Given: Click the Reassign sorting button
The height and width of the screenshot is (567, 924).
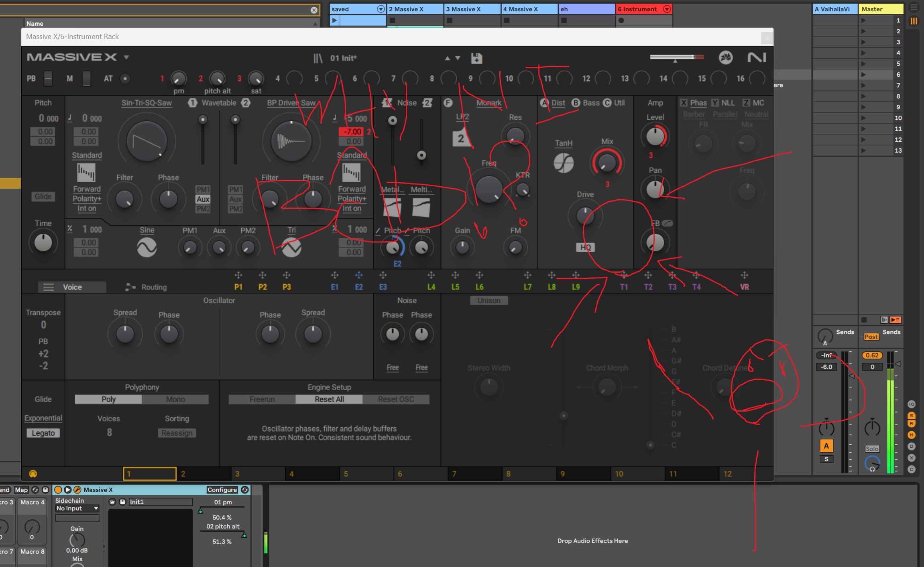Looking at the screenshot, I should pyautogui.click(x=177, y=433).
